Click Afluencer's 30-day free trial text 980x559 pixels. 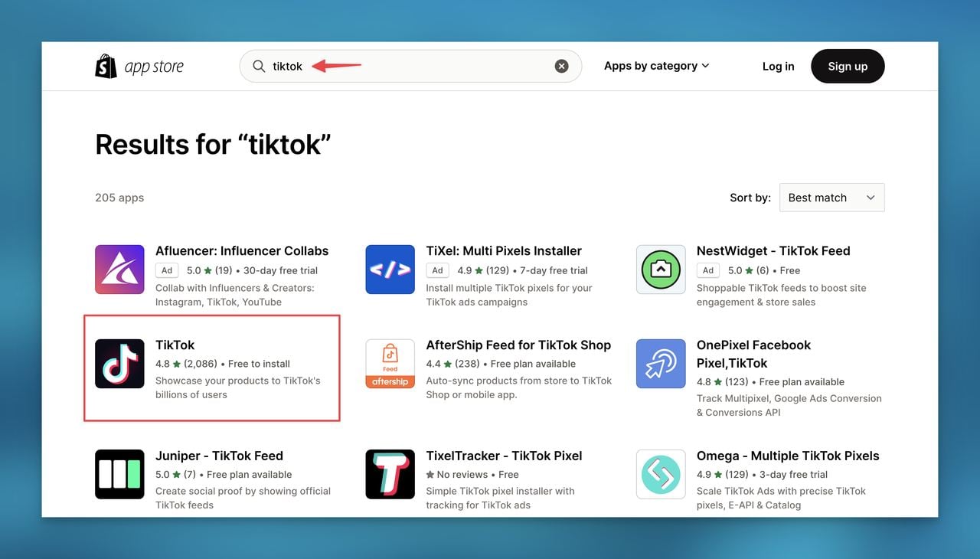tap(280, 270)
